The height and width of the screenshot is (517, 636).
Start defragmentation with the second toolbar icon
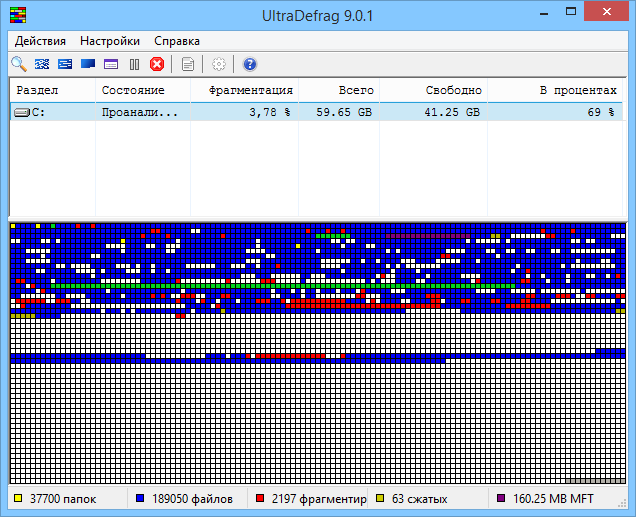click(42, 64)
